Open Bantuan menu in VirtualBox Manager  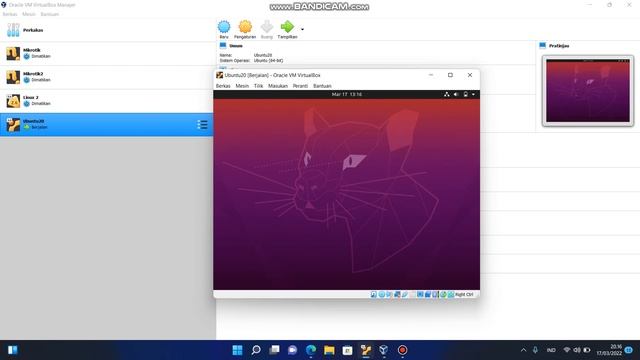point(50,14)
